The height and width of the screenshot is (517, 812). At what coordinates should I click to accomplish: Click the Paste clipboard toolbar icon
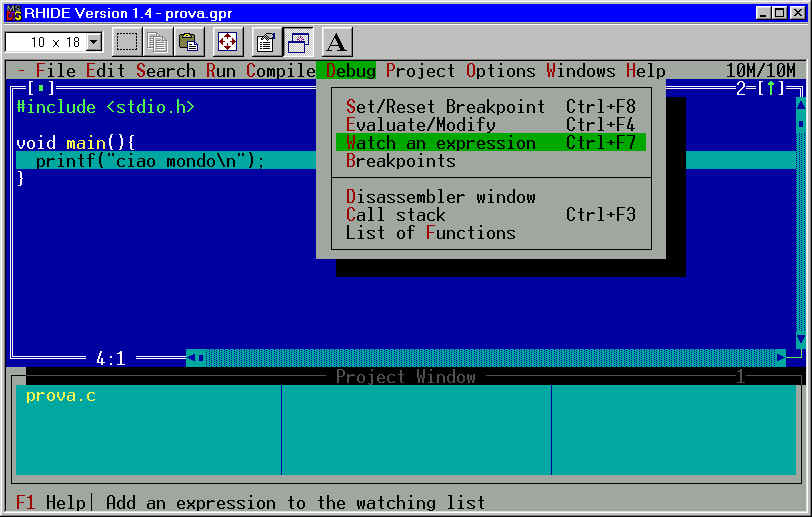point(188,42)
